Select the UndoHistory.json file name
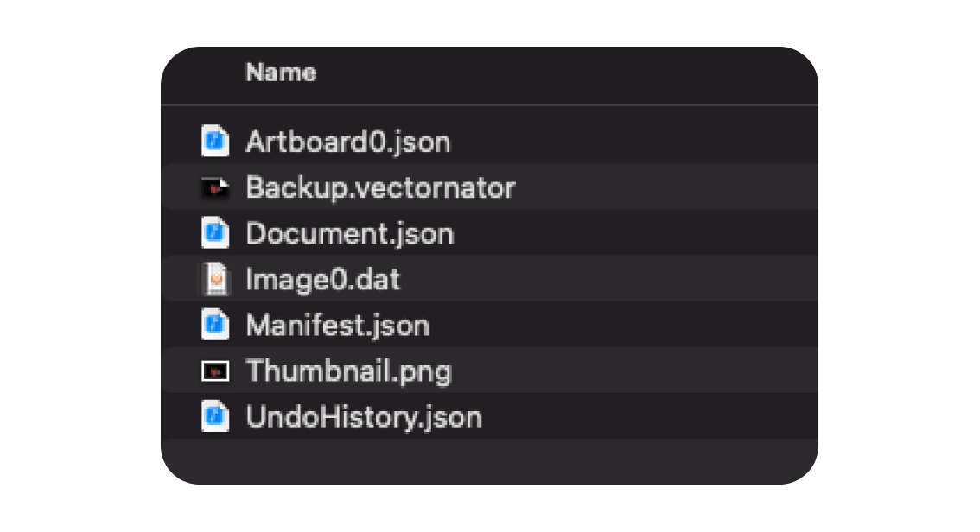Viewport: 980px width, 532px height. 363,418
